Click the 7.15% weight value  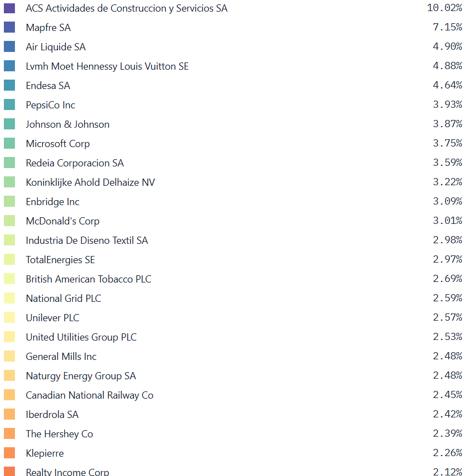point(448,27)
